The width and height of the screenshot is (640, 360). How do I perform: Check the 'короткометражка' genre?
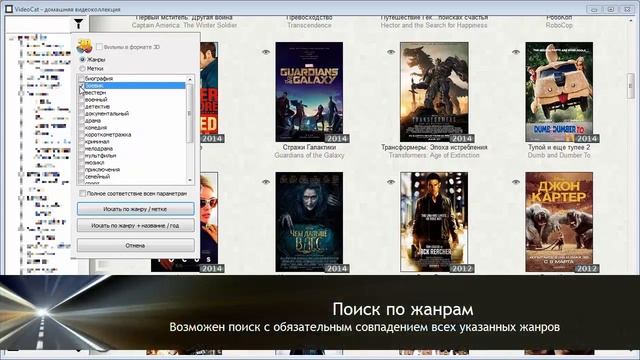(81, 135)
